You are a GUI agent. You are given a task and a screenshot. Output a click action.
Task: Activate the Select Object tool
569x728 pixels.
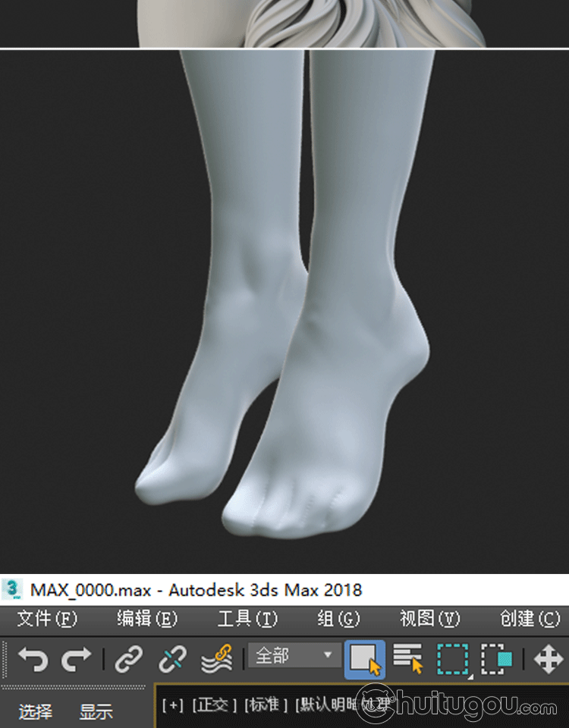[x=365, y=659]
